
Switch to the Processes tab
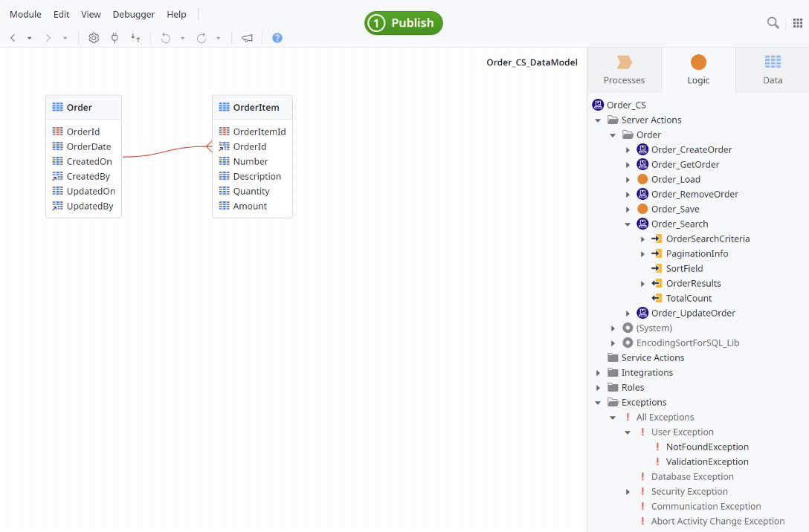click(624, 70)
